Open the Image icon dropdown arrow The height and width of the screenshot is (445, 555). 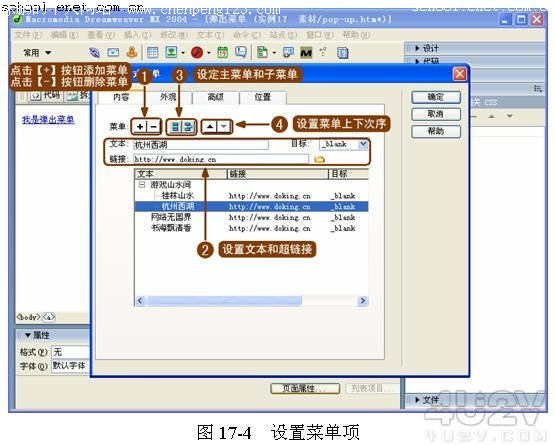(x=183, y=53)
